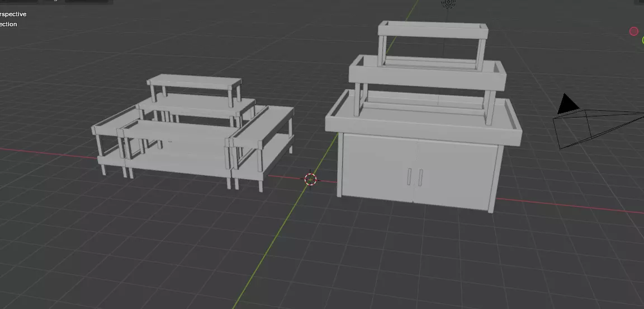Image resolution: width=644 pixels, height=309 pixels.
Task: Click the left door handle on the cabinet
Action: (409, 176)
